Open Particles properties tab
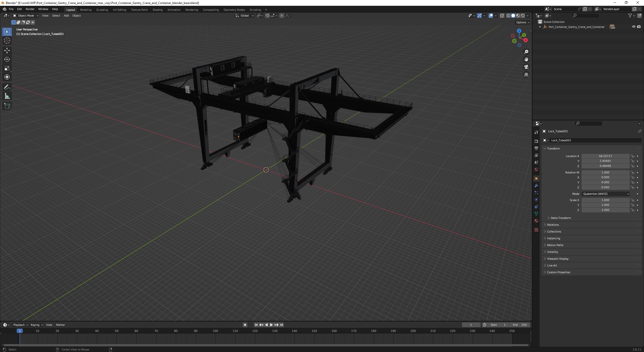 [x=536, y=193]
